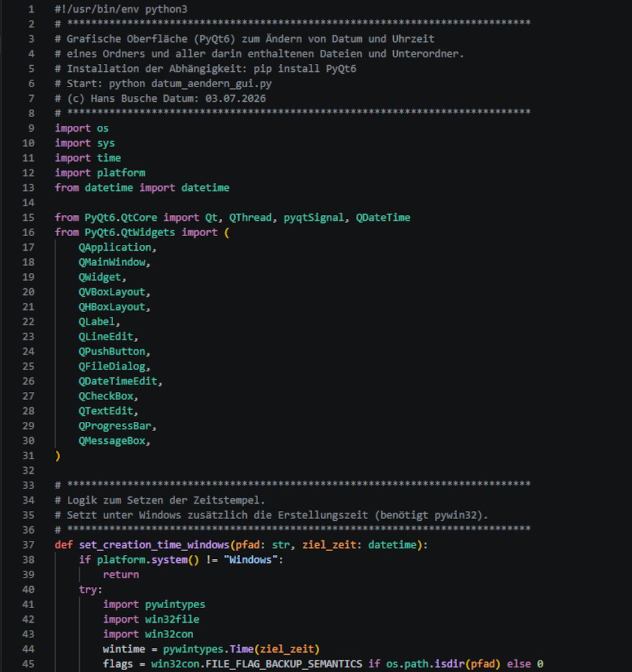Click line number 45 in the gutter
Image resolution: width=632 pixels, height=672 pixels.
(29, 664)
